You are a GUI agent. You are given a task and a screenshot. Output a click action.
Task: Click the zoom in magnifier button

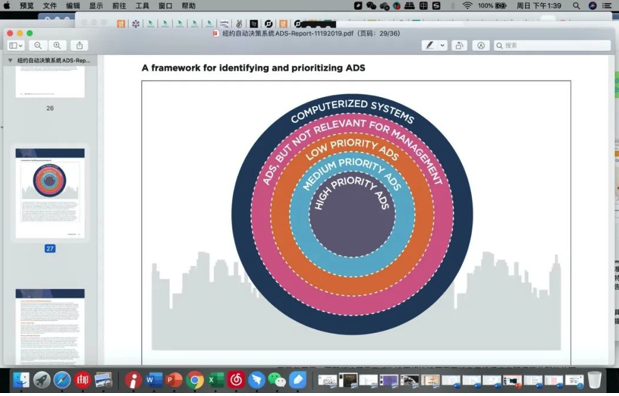(x=57, y=45)
